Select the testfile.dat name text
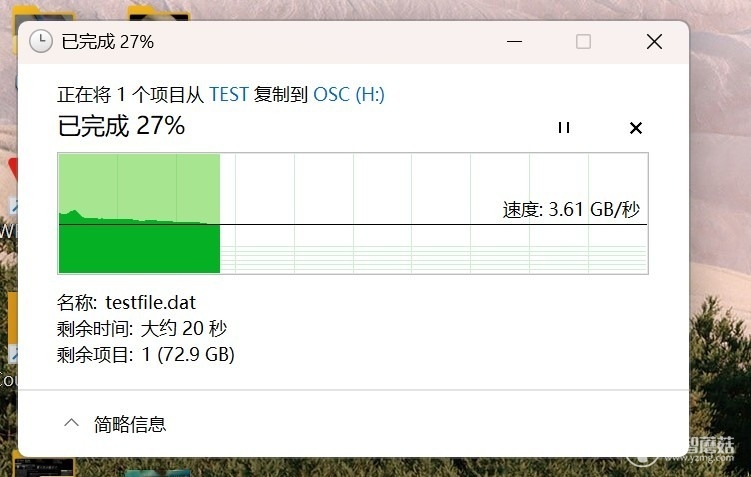 150,303
